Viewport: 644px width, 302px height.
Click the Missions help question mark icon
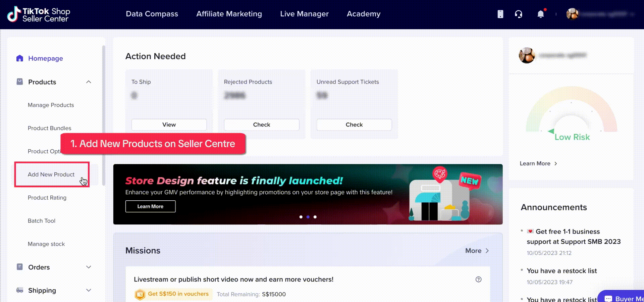[x=478, y=280]
